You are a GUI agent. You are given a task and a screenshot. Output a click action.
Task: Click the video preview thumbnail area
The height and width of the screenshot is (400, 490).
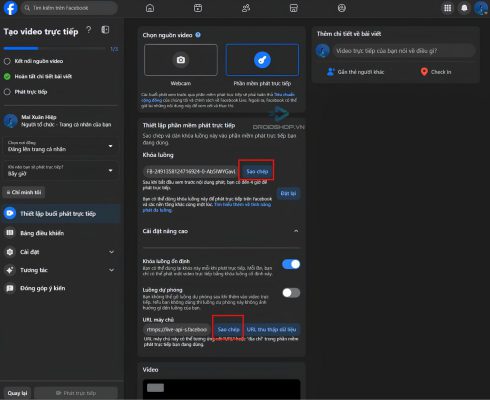pos(221,389)
